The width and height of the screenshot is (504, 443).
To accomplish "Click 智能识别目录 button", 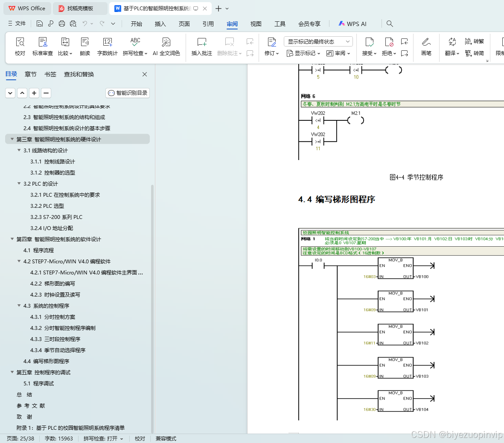I will point(128,93).
